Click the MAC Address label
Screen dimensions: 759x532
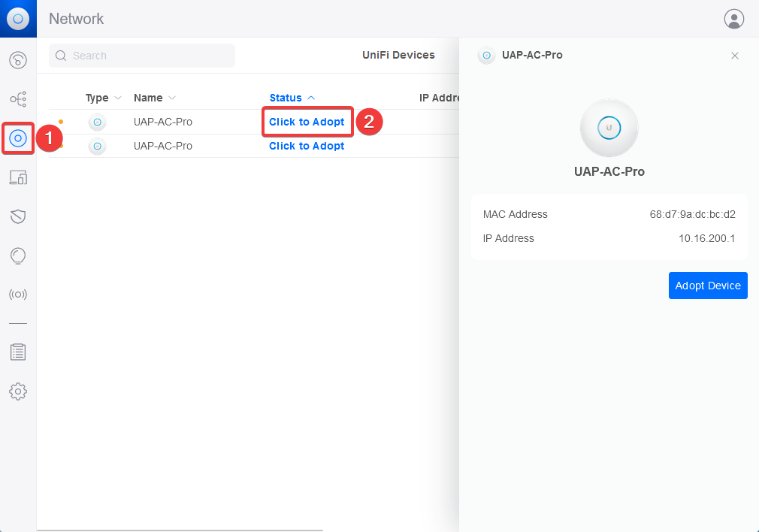515,214
